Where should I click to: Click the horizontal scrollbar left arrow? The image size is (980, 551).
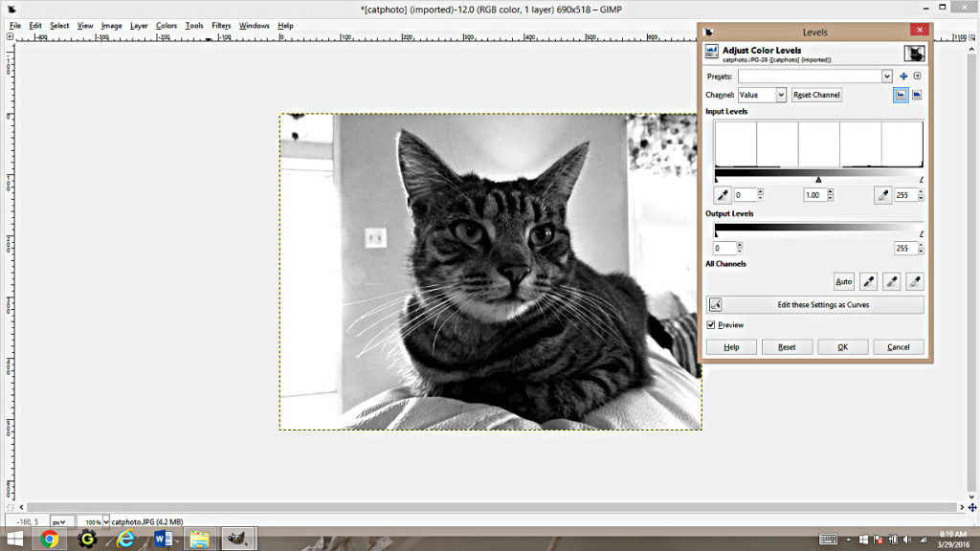pos(22,507)
